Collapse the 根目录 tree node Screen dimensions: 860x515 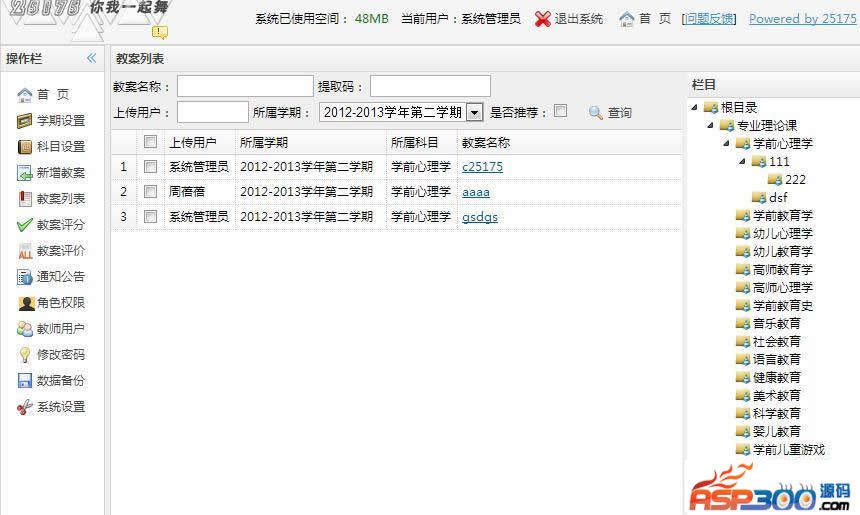694,107
